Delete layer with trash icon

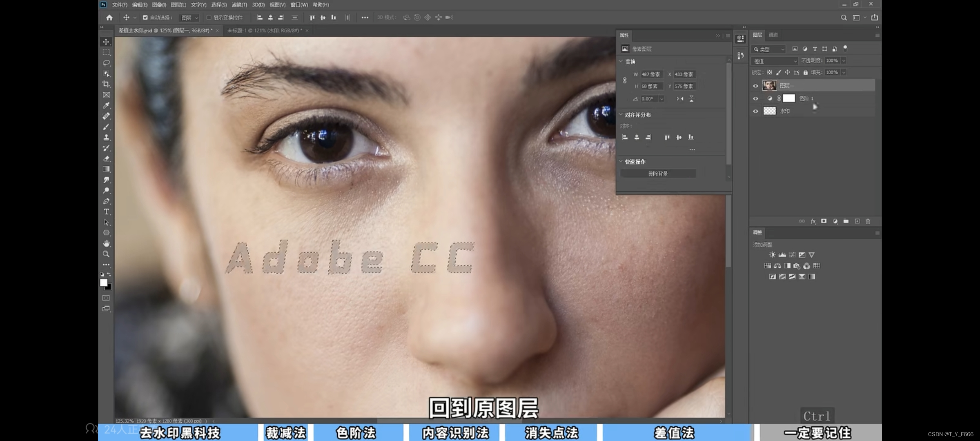coord(868,221)
